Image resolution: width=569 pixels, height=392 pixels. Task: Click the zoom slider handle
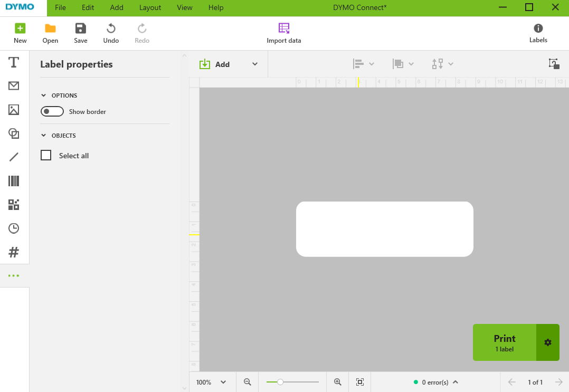(x=280, y=382)
